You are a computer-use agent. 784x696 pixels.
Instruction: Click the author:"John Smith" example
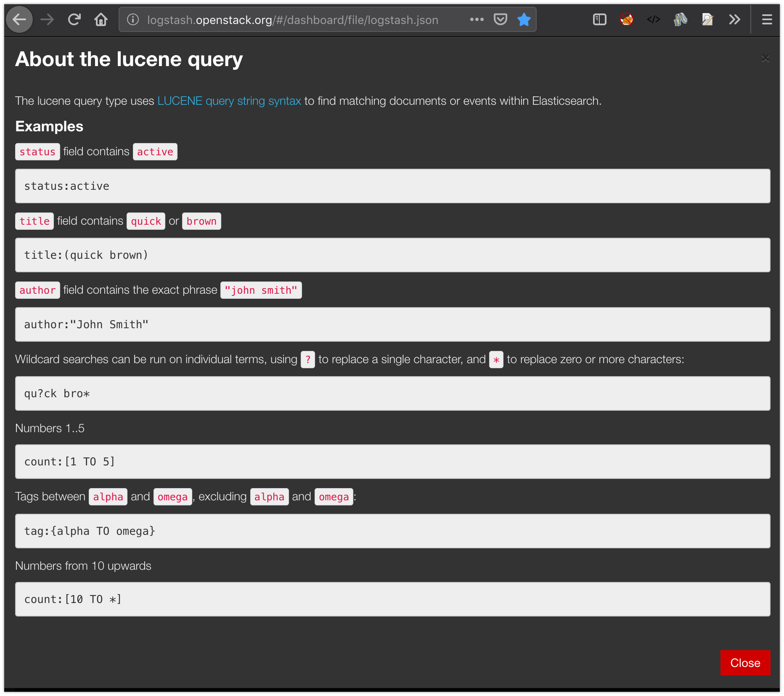point(392,324)
